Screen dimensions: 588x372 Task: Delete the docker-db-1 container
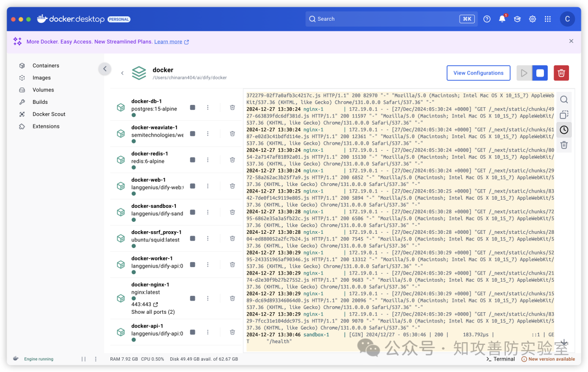tap(232, 108)
